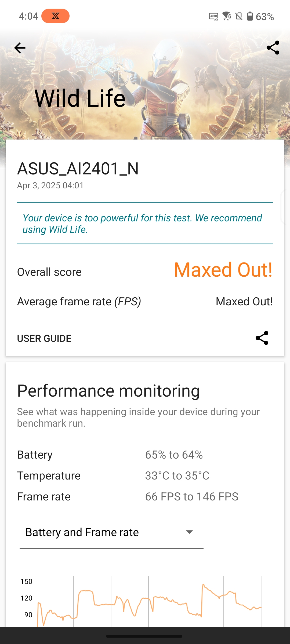The height and width of the screenshot is (644, 290).
Task: Tap the Maxed Out! overall score
Action: point(223,270)
